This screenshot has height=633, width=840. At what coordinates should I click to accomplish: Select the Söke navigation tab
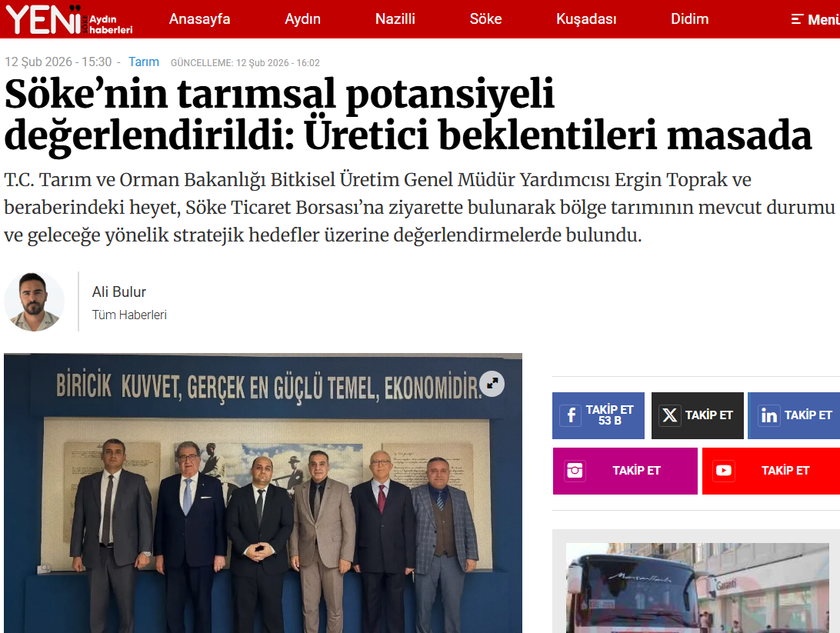[x=486, y=19]
